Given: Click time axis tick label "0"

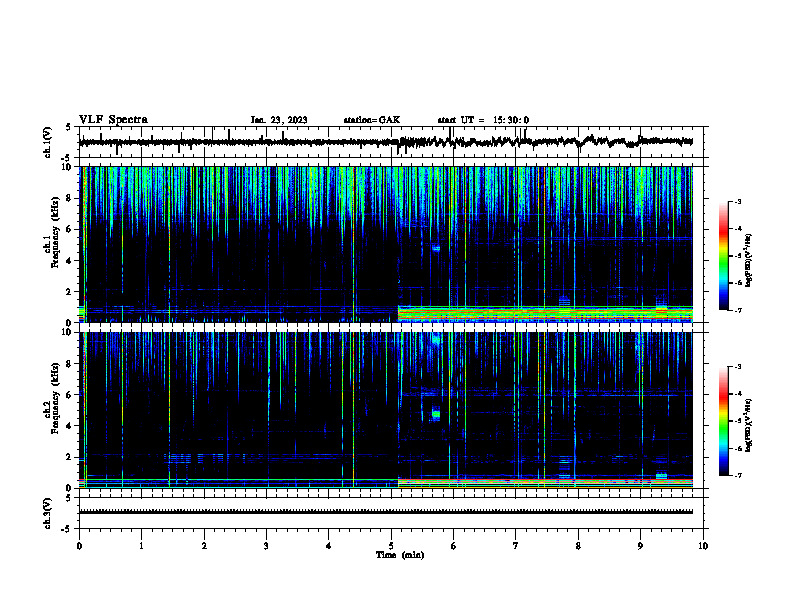Looking at the screenshot, I should point(79,546).
